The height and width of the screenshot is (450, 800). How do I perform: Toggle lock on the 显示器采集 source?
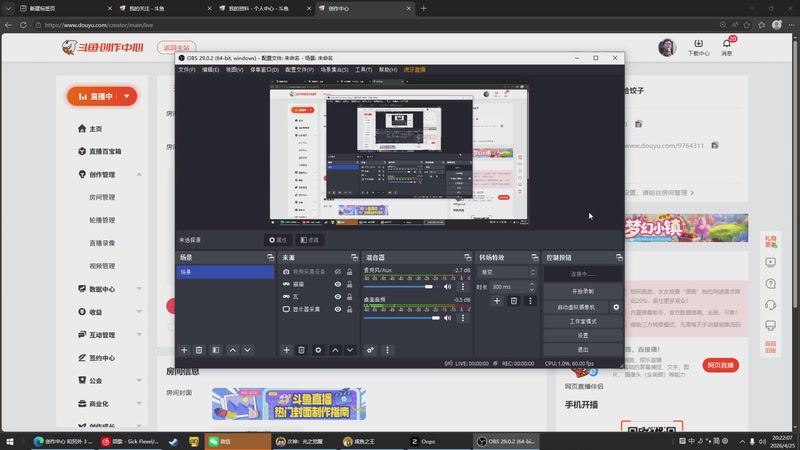pyautogui.click(x=349, y=309)
